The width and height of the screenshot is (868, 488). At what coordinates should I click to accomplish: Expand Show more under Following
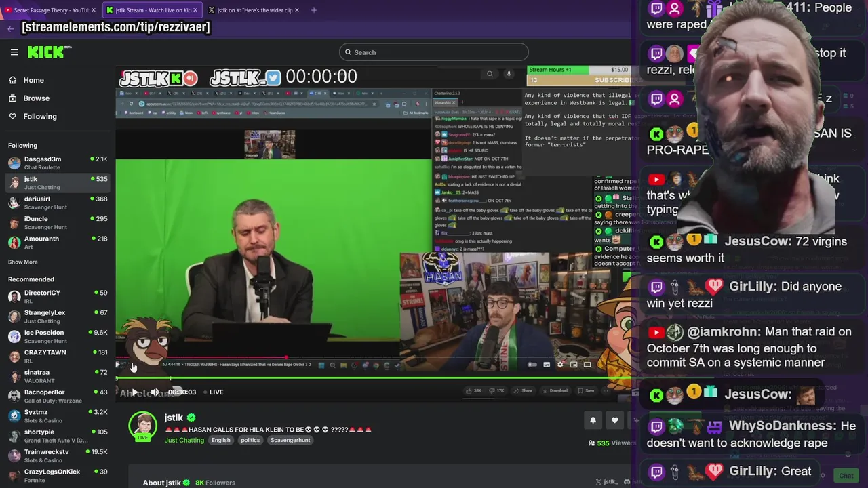(23, 262)
